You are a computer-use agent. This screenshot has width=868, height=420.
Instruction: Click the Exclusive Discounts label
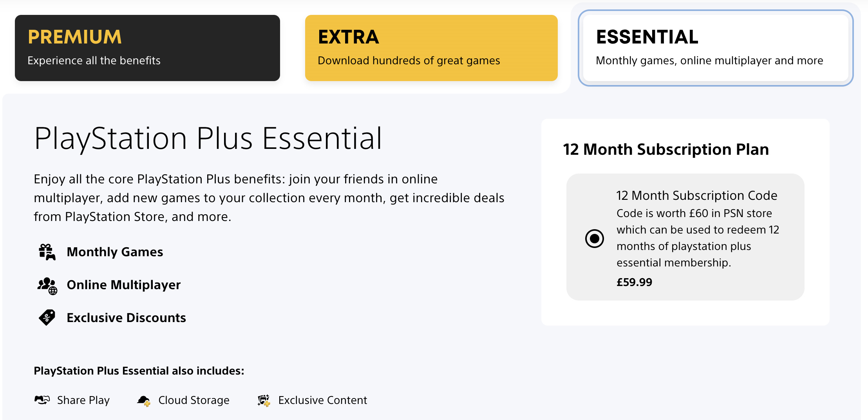click(127, 317)
